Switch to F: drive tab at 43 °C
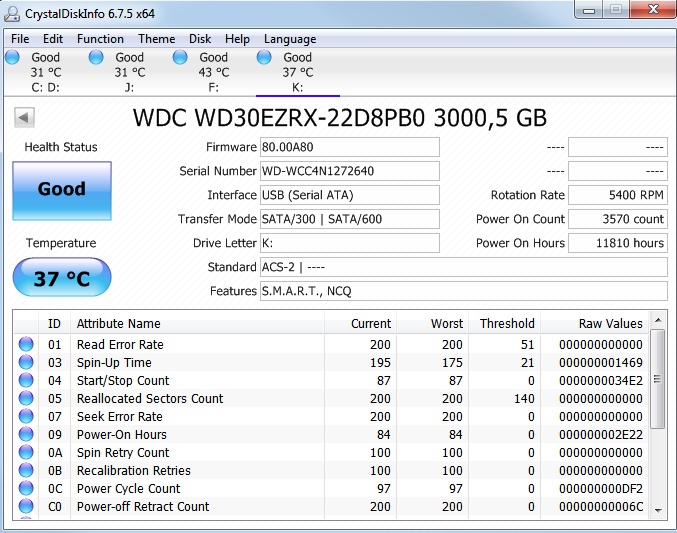 point(213,72)
